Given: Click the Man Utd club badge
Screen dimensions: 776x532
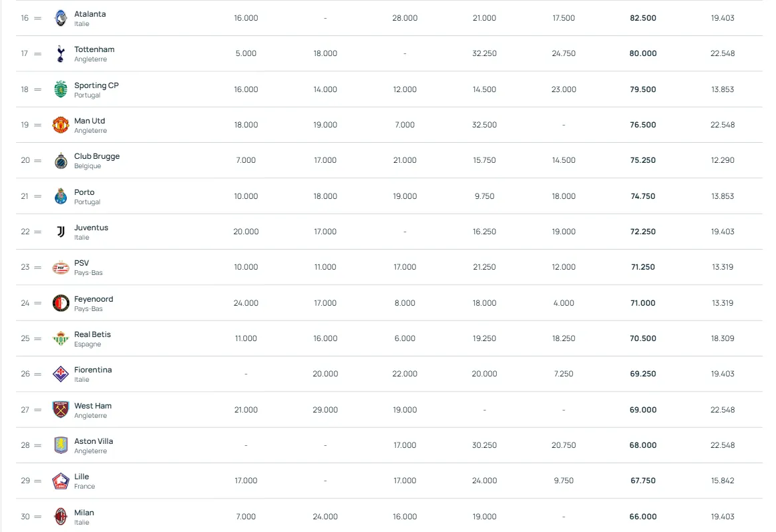Looking at the screenshot, I should pyautogui.click(x=61, y=125).
